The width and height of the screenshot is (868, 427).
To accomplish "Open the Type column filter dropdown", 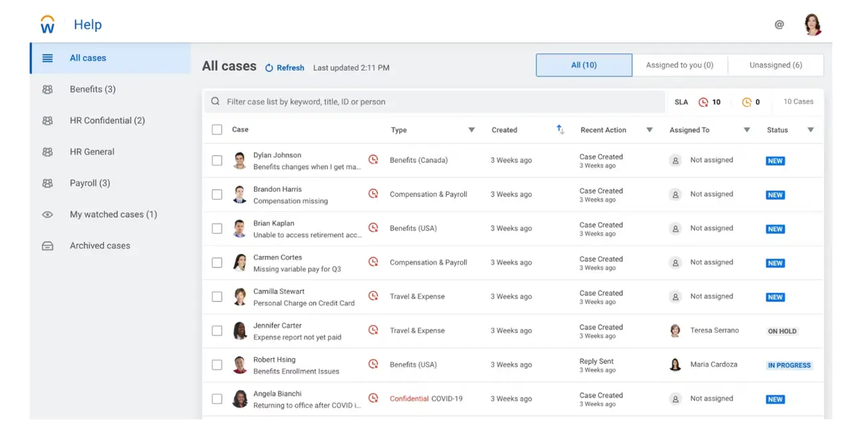I will click(x=472, y=130).
